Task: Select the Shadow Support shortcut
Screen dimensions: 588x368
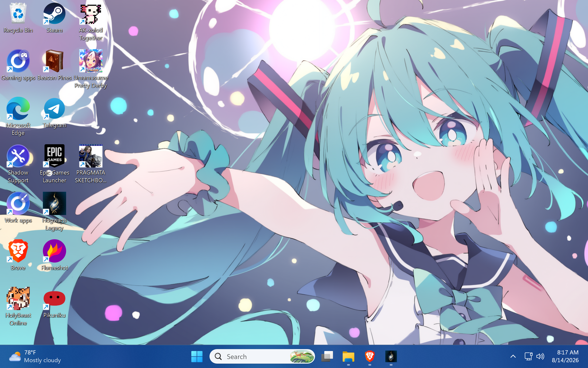Action: (18, 164)
